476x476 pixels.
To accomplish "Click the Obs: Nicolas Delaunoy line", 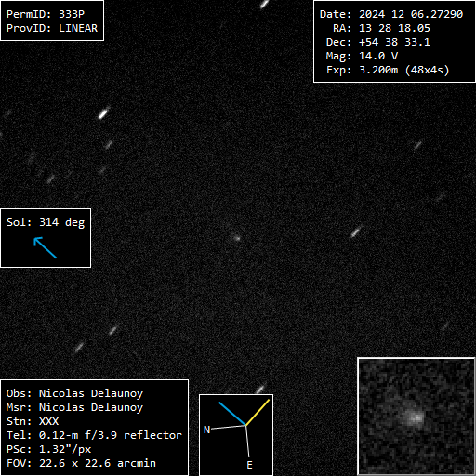I will (74, 393).
